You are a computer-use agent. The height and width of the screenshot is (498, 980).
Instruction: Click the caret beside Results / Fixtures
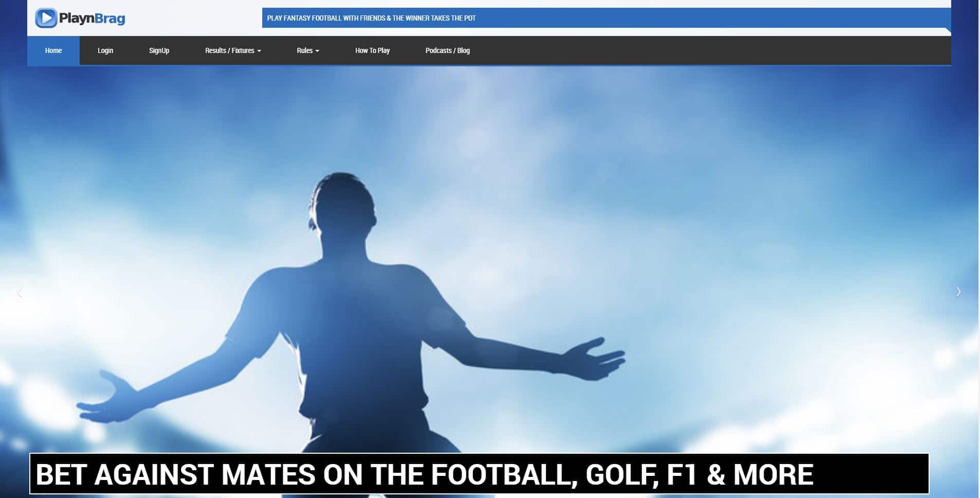click(x=259, y=51)
